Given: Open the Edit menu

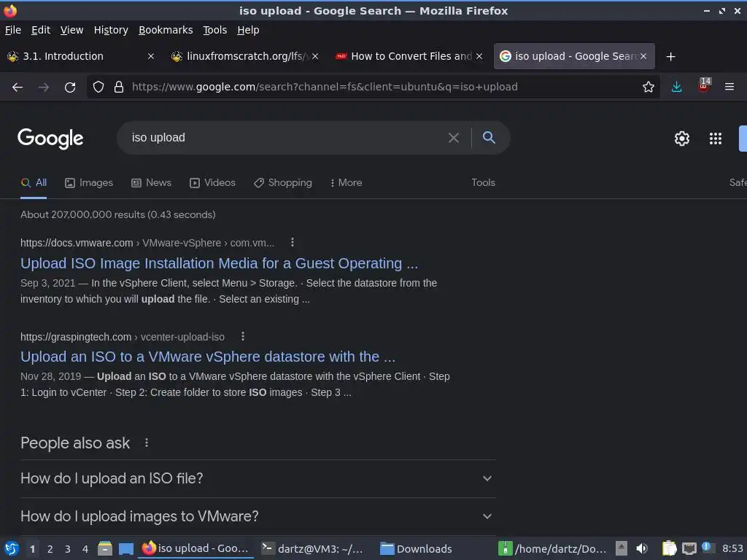Looking at the screenshot, I should tap(41, 30).
